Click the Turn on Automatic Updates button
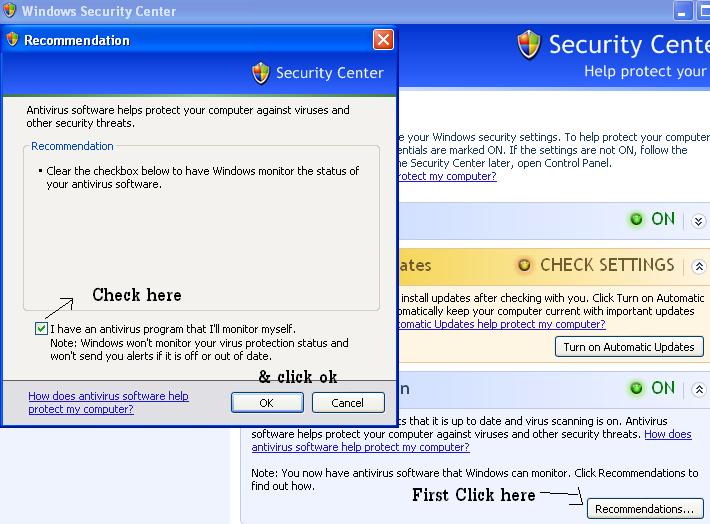This screenshot has height=524, width=710. pos(628,347)
